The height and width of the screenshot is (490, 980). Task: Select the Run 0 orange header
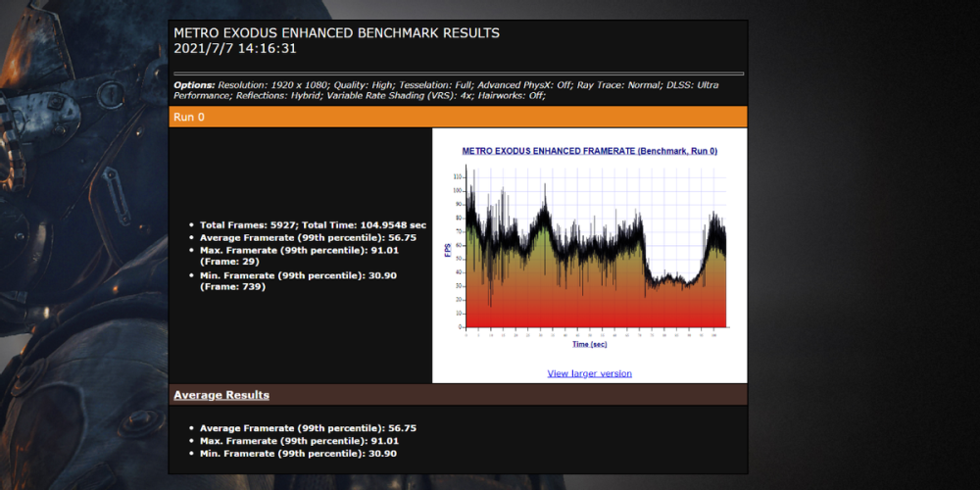[458, 117]
